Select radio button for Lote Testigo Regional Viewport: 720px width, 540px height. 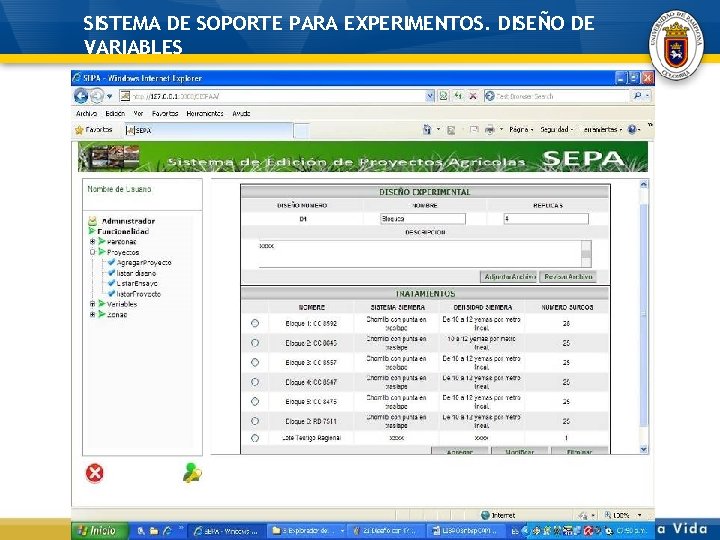point(255,438)
